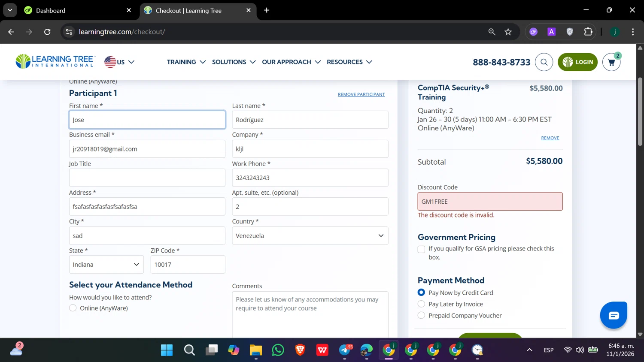
Task: Open the Task View icon
Action: (x=212, y=350)
